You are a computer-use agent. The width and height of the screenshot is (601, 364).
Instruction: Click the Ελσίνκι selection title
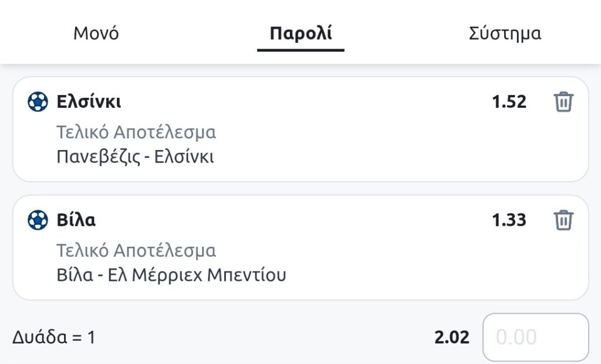(89, 102)
